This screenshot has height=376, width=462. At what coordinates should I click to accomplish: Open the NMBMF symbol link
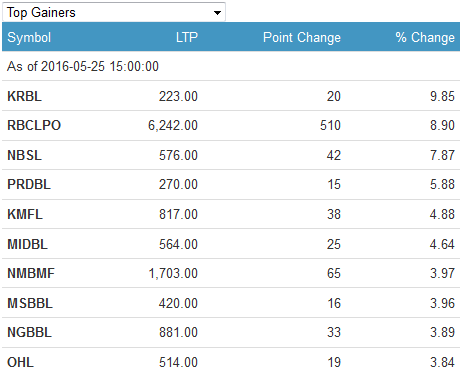pyautogui.click(x=31, y=273)
